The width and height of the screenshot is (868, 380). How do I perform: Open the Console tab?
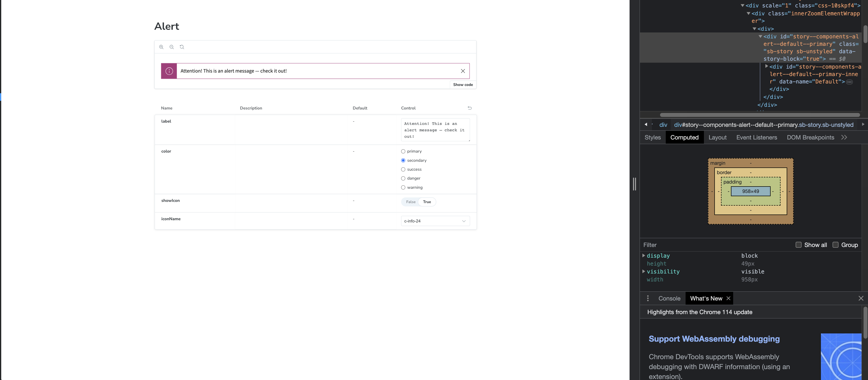[669, 298]
